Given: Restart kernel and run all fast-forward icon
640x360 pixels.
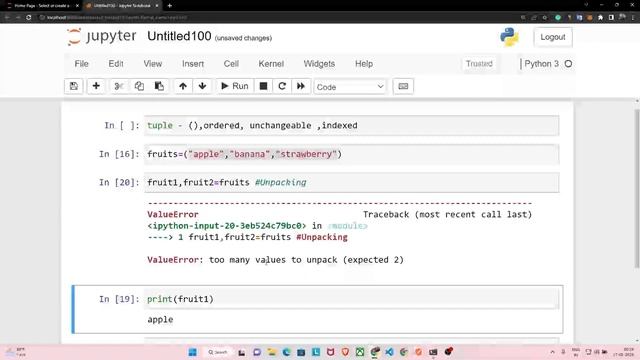Looking at the screenshot, I should click(301, 86).
